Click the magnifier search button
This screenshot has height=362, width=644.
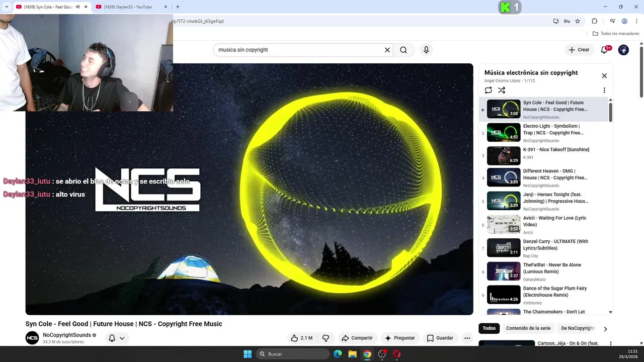(404, 50)
